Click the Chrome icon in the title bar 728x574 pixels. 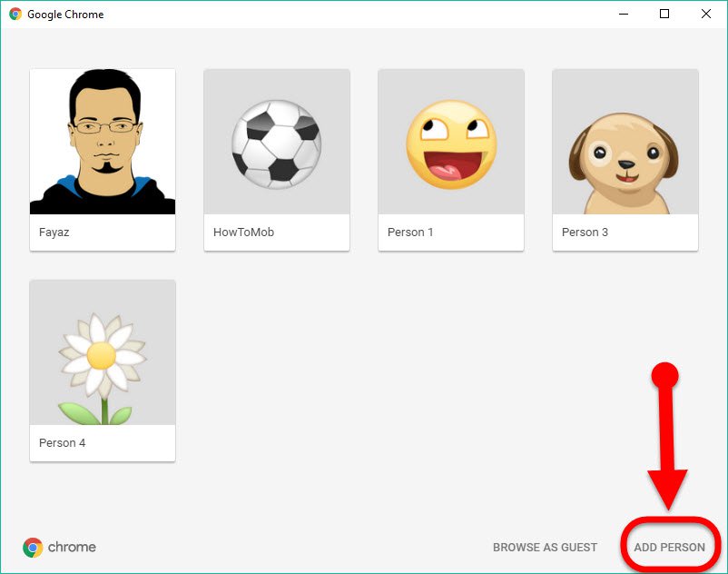(x=15, y=14)
